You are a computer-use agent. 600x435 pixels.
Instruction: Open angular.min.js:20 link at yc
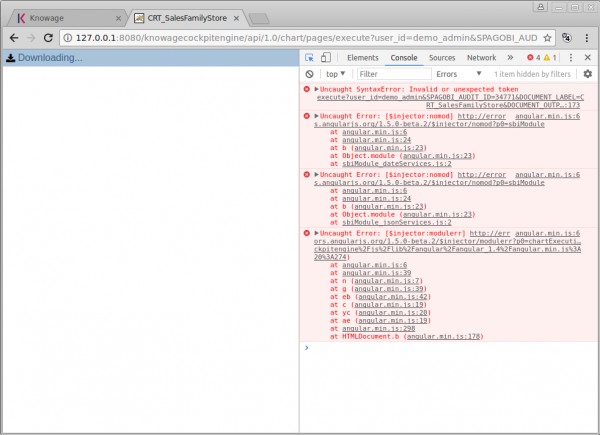(393, 313)
